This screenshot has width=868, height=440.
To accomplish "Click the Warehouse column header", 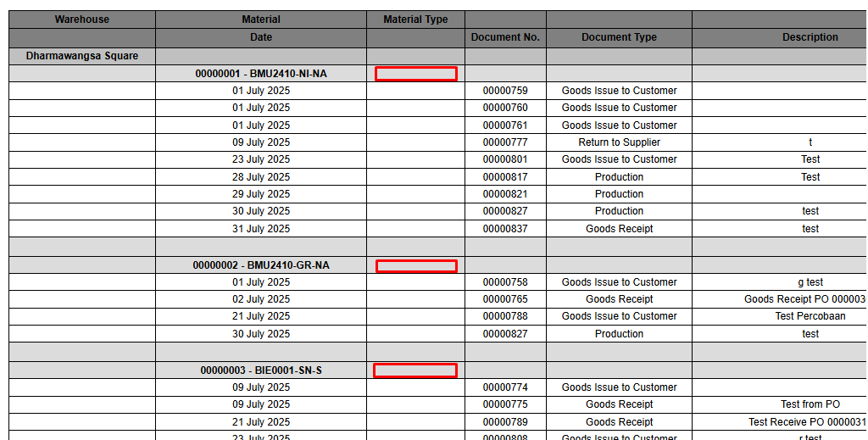I will click(x=82, y=19).
